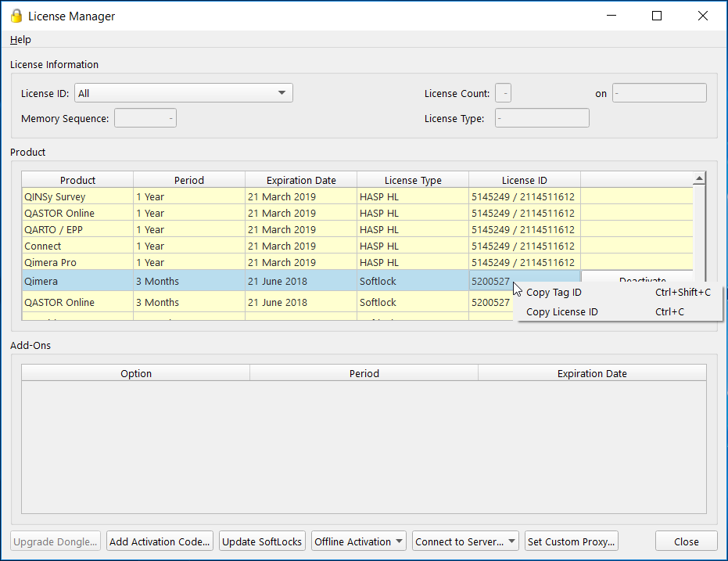Screen dimensions: 728x561
Task: Open the Help menu
Action: point(20,40)
